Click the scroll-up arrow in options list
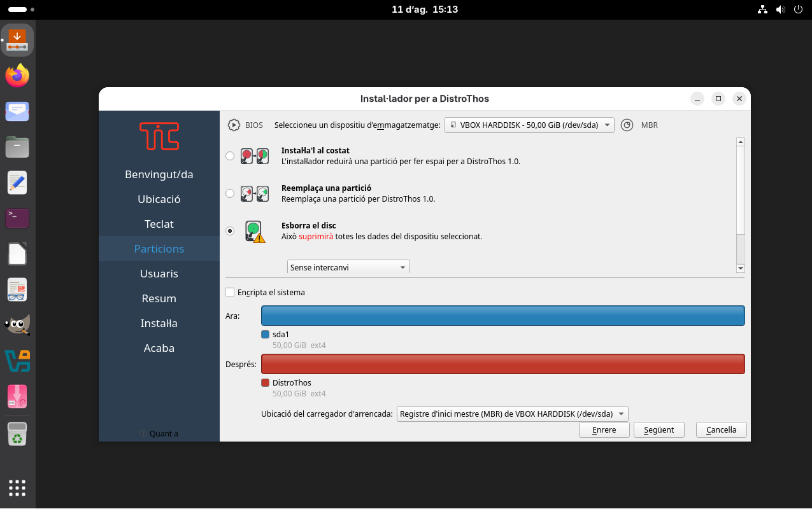This screenshot has height=509, width=812. (x=741, y=142)
